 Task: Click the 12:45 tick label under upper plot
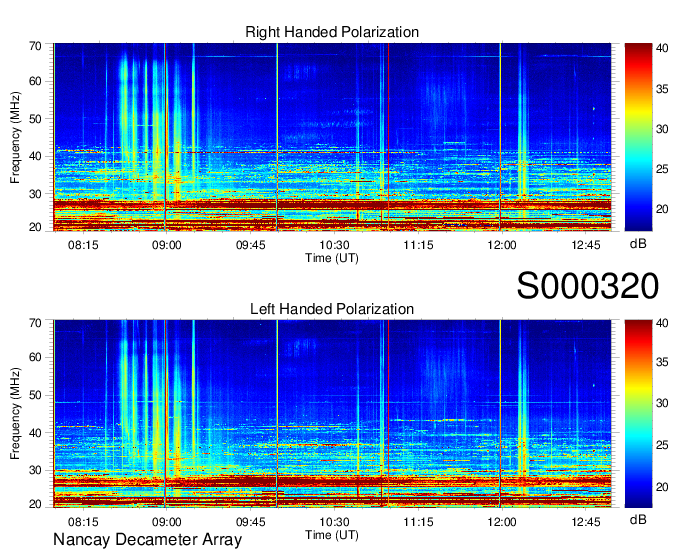(x=586, y=245)
